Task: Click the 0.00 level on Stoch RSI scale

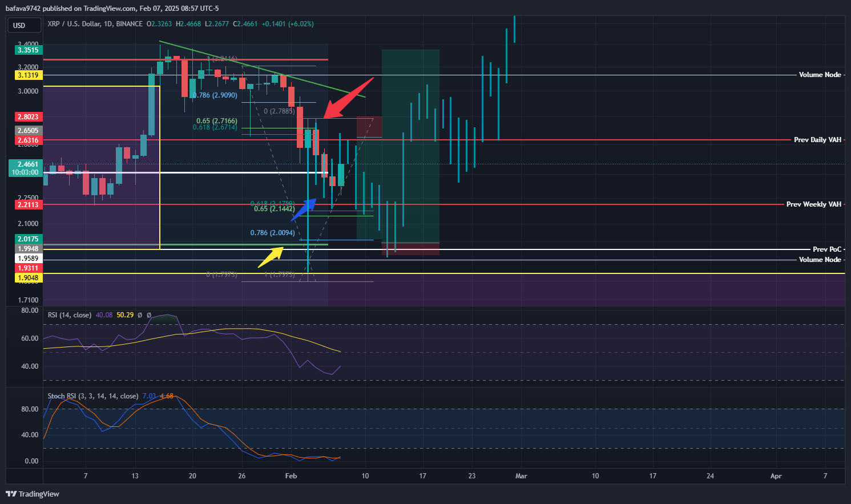Action: click(x=31, y=461)
